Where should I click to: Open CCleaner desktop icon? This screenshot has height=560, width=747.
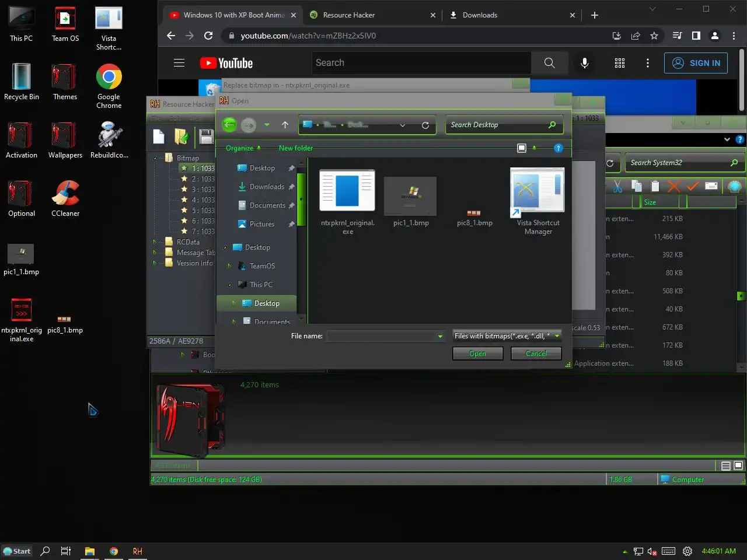[65, 198]
